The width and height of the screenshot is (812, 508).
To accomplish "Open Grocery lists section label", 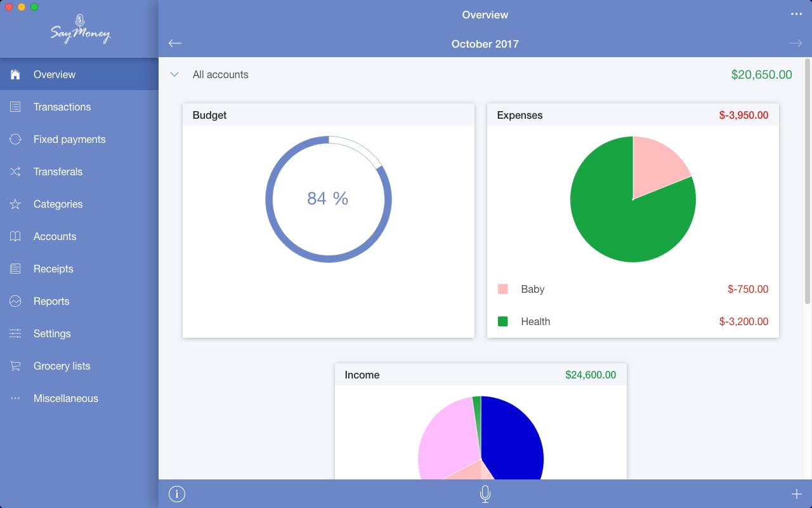I will coord(62,366).
